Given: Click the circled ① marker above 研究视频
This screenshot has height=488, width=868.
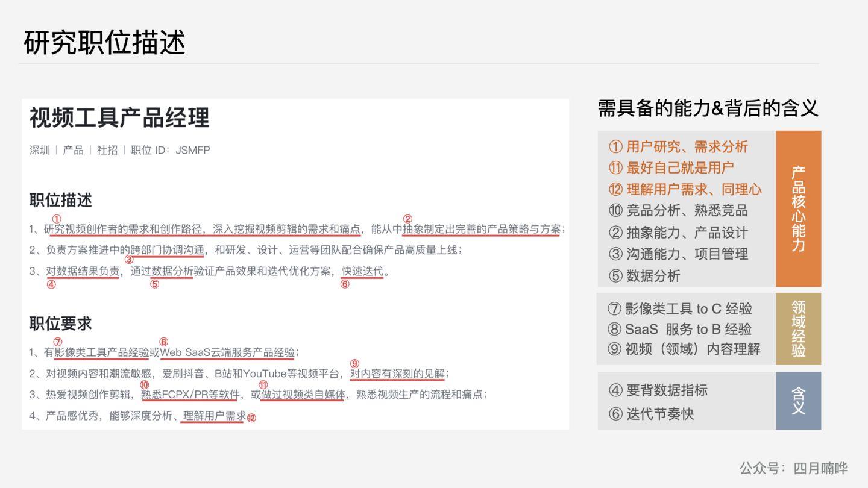Looking at the screenshot, I should 56,220.
